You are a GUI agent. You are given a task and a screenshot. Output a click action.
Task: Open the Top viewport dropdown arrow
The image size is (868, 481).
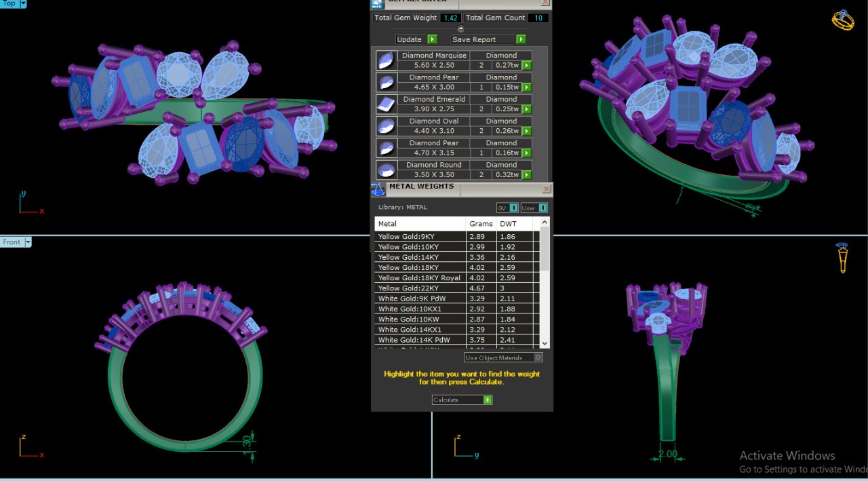coord(23,4)
